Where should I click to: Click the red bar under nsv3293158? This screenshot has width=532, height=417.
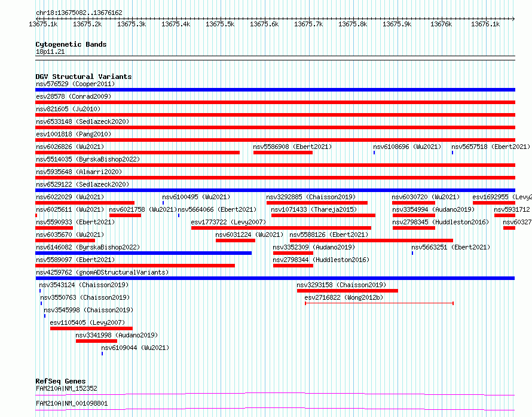347,291
